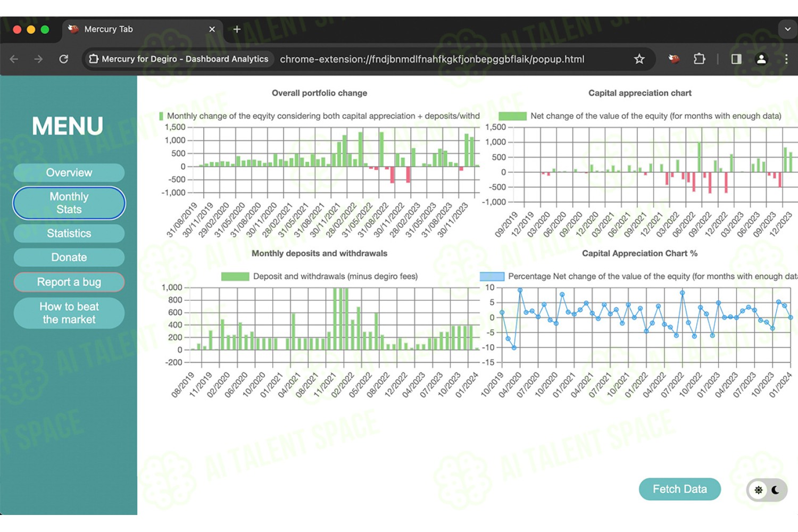
Task: Open the Chrome profile avatar
Action: coord(761,59)
